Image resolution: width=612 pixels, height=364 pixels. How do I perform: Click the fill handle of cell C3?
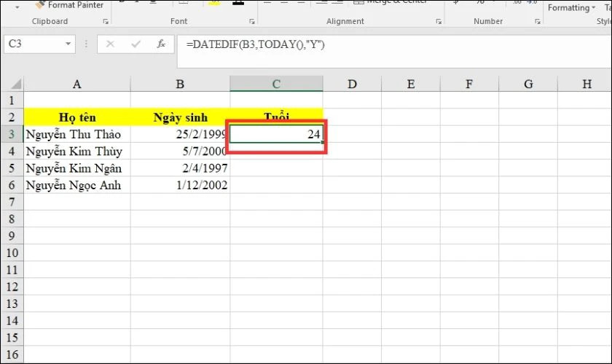pyautogui.click(x=322, y=143)
